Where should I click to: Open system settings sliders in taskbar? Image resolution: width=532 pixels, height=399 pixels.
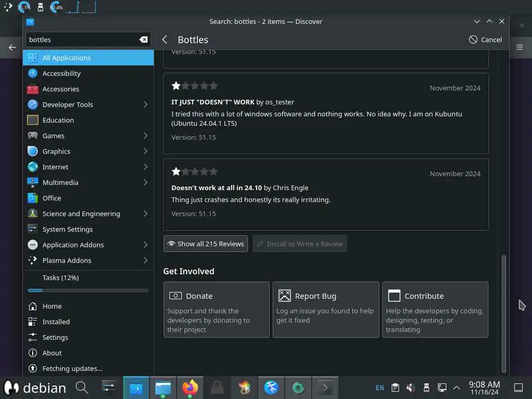109,388
